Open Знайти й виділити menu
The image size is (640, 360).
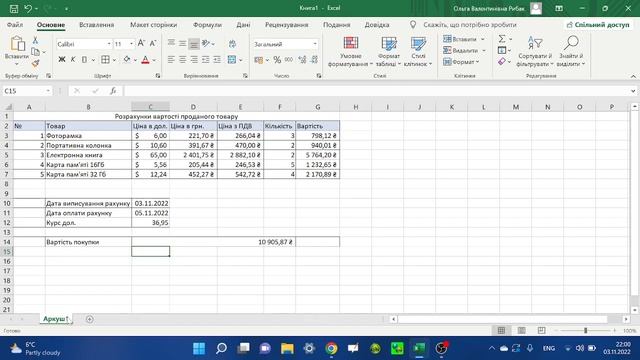(571, 51)
